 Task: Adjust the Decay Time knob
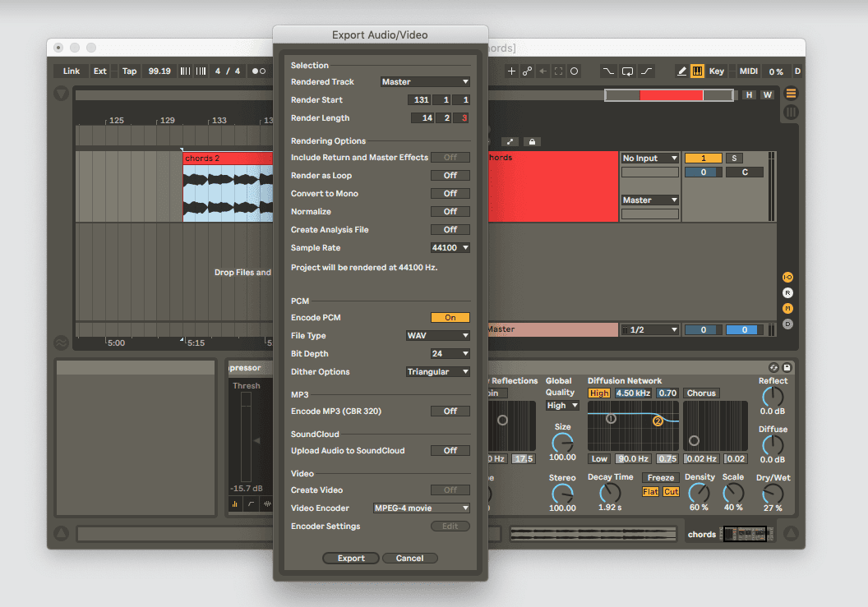click(610, 494)
